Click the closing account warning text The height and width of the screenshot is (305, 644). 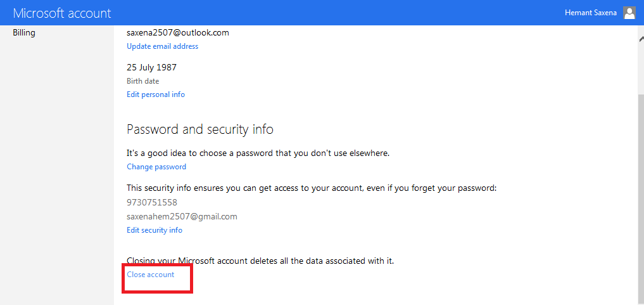click(260, 261)
